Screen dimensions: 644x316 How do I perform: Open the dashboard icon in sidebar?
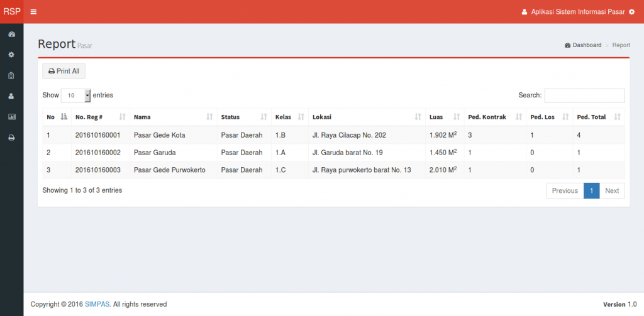(11, 34)
